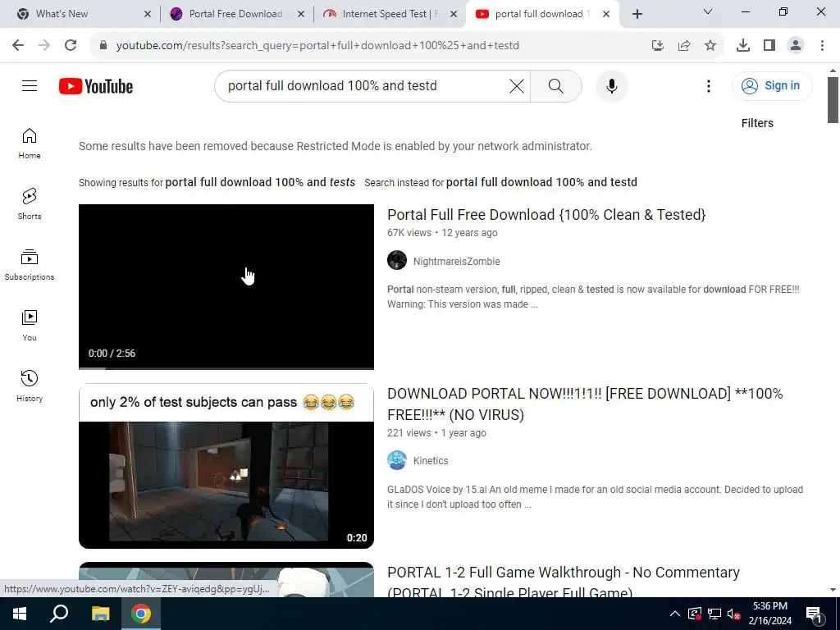
Task: Open Chrome downloads
Action: pos(742,46)
